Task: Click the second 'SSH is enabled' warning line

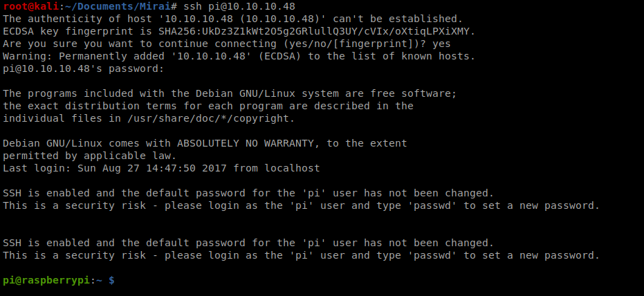Action: click(248, 243)
